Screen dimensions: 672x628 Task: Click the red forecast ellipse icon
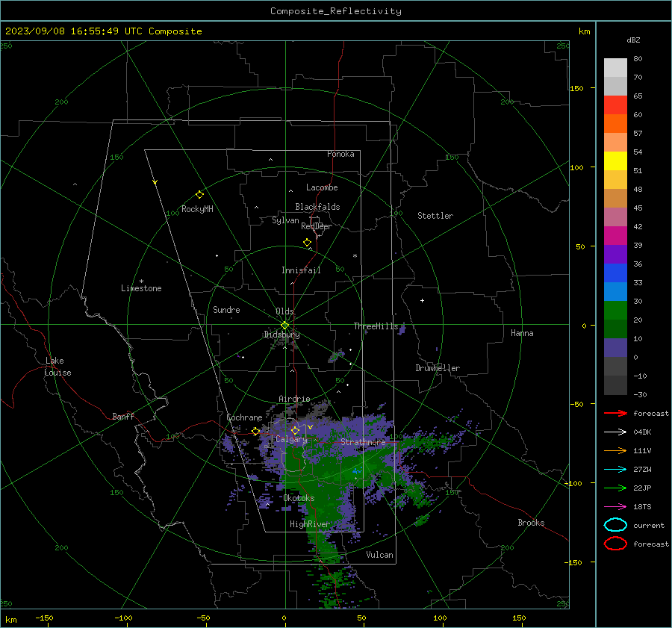[615, 543]
